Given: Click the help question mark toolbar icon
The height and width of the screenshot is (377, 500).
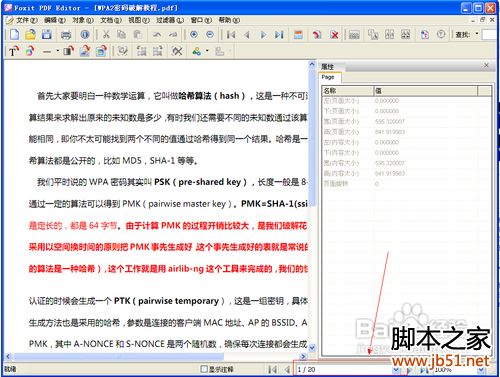Looking at the screenshot, I should pos(441,34).
